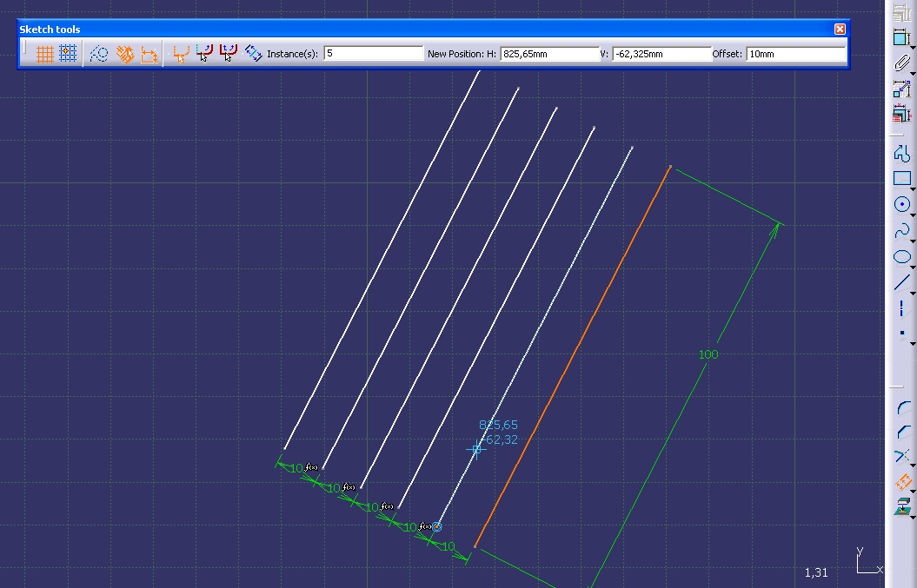Click the New Position V field
The height and width of the screenshot is (588, 917).
[662, 54]
